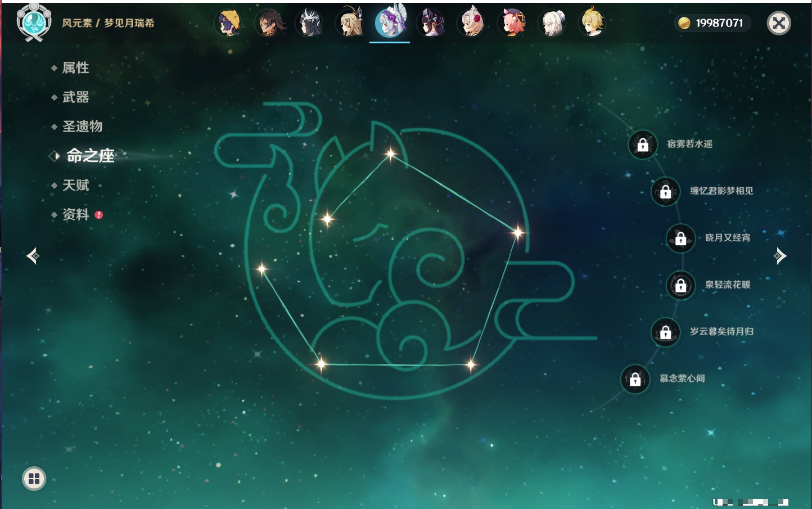Open the 属性 attributes page

click(75, 68)
